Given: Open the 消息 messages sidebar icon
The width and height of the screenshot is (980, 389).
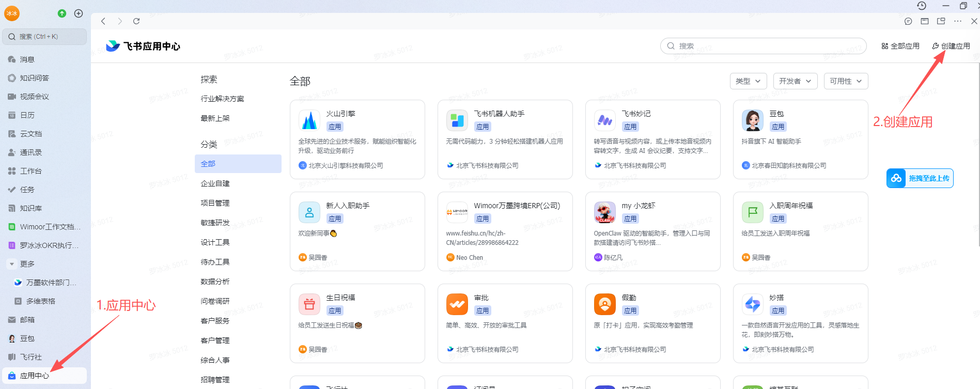Looking at the screenshot, I should pyautogui.click(x=12, y=59).
